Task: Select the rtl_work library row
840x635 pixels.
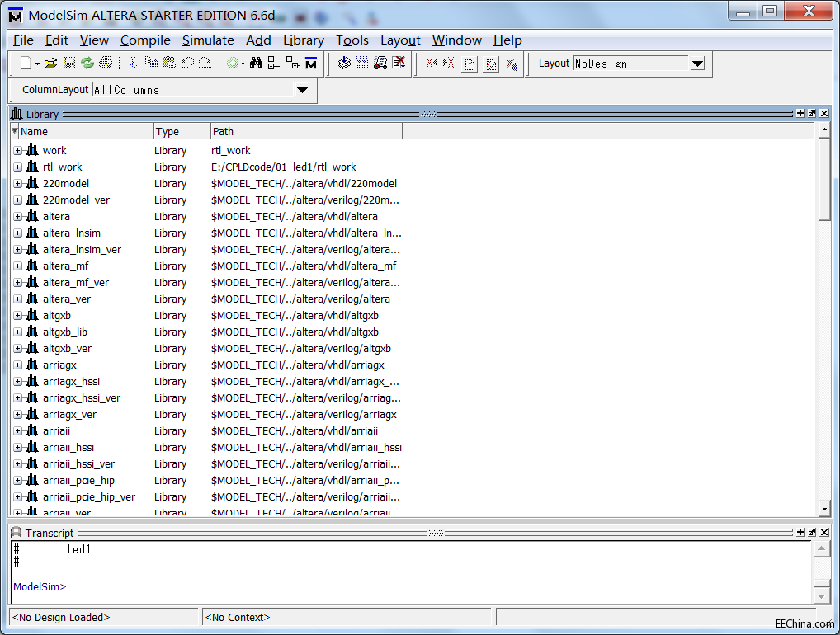Action: [63, 167]
